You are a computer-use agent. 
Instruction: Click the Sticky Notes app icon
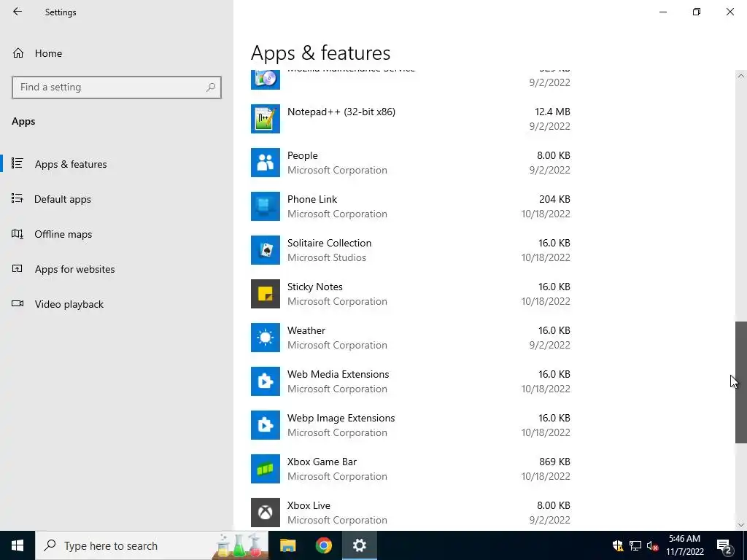click(x=266, y=294)
